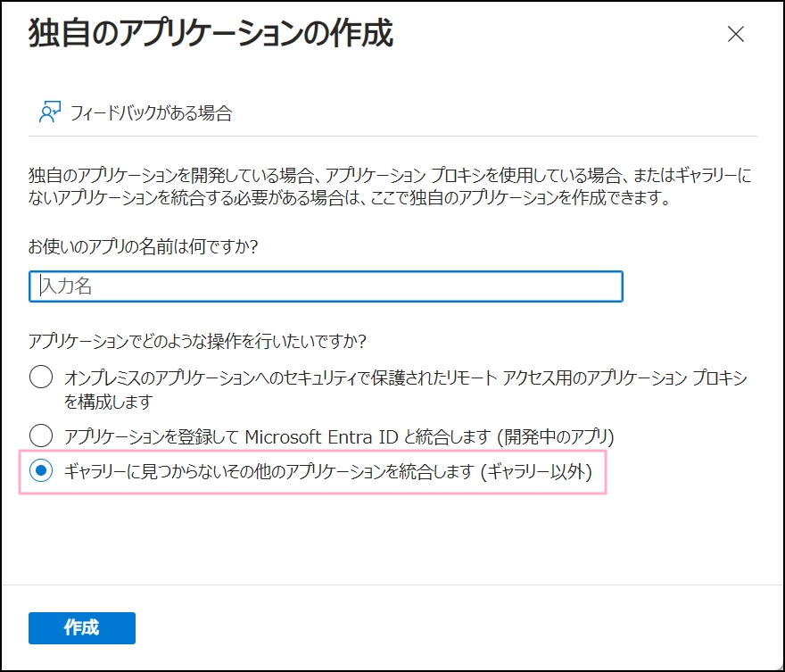Choose the Microsoft Entra ID registration radio button
The image size is (785, 672).
click(41, 436)
